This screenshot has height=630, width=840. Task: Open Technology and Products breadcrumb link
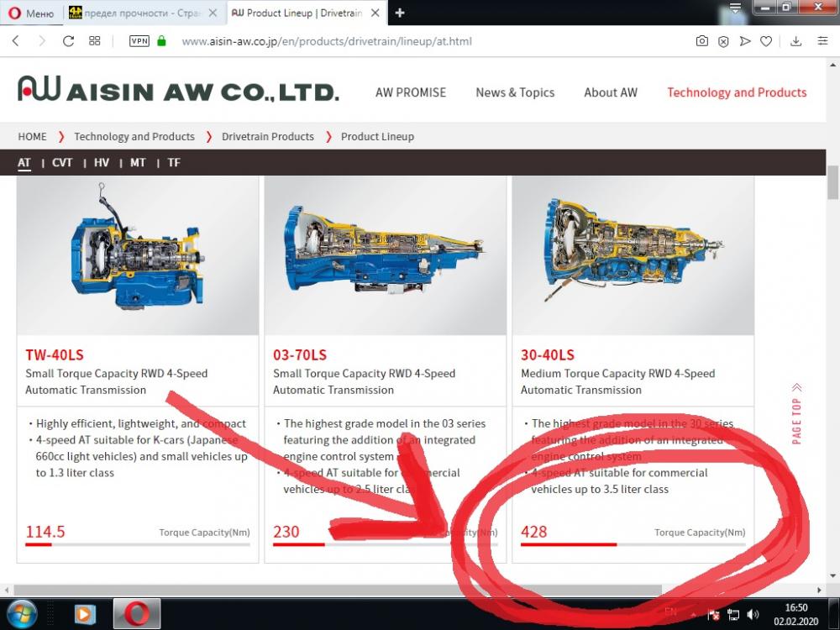point(134,137)
